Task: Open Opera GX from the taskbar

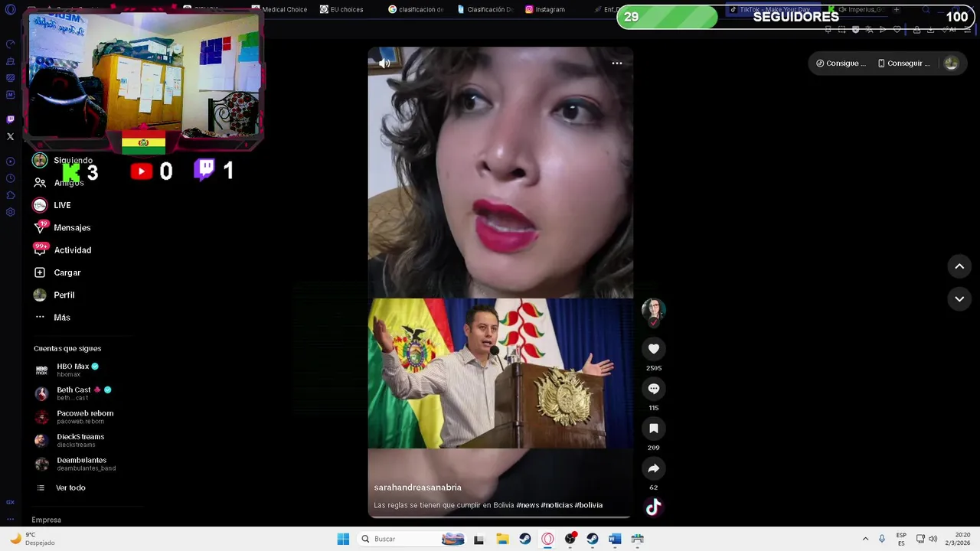Action: coord(547,539)
